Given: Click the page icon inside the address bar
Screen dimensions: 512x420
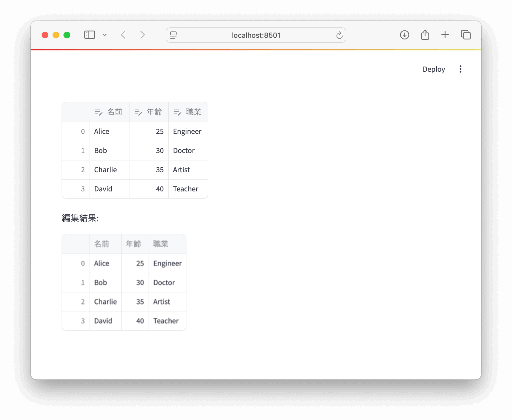Looking at the screenshot, I should point(173,35).
